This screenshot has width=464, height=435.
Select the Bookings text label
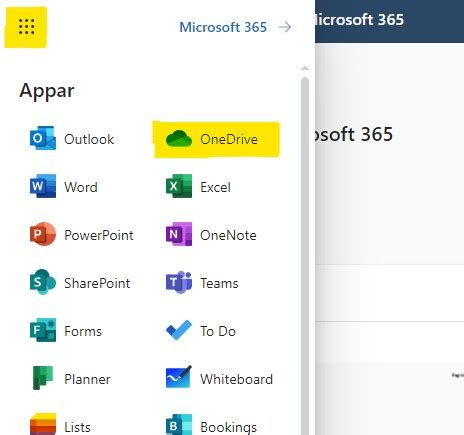click(x=228, y=427)
